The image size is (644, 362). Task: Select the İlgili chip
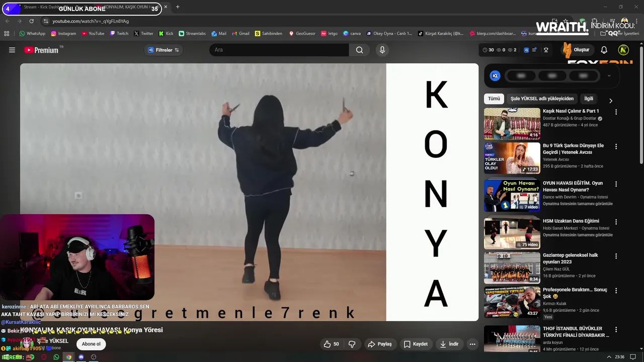click(588, 99)
